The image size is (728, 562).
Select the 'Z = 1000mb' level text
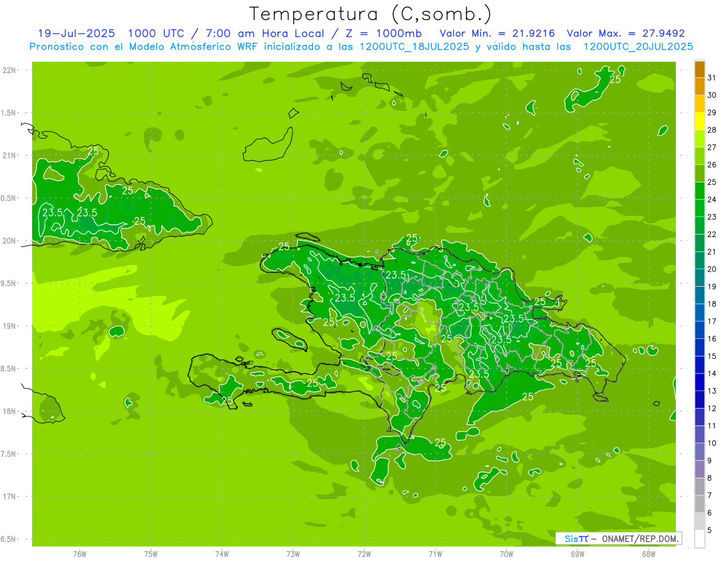385,33
